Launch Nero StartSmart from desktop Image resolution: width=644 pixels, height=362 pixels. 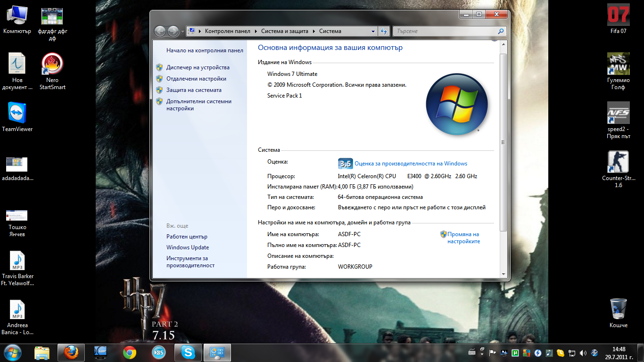click(x=52, y=72)
